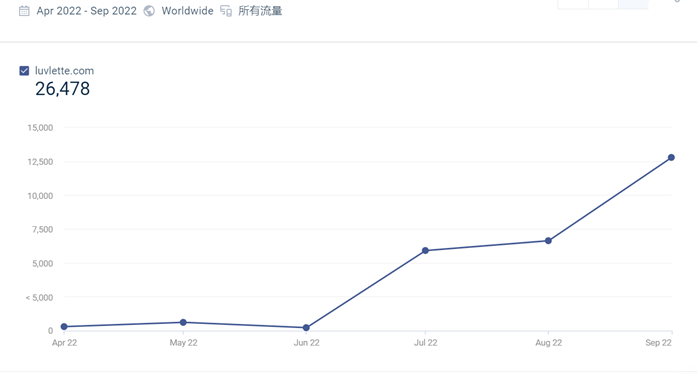Screen dimensions: 697x374
Task: Open the Apr 2022 - Sep 2022 date range
Action: 87,11
